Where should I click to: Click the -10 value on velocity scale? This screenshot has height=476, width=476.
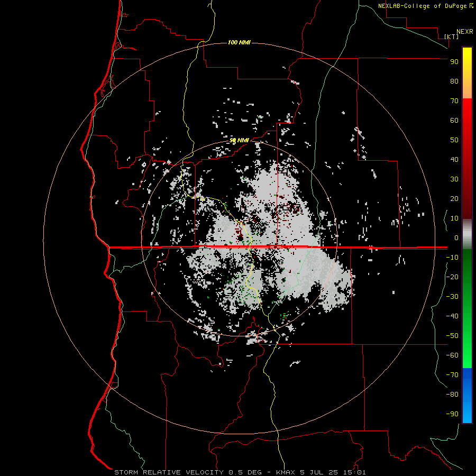coord(452,258)
